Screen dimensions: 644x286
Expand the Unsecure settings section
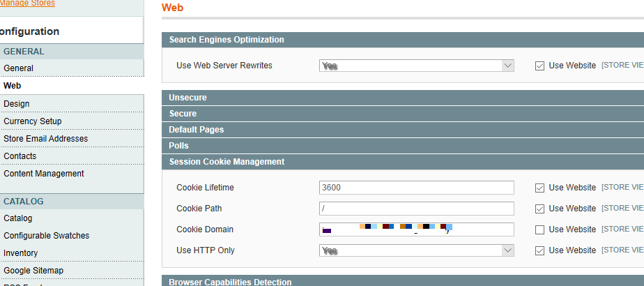(x=187, y=98)
